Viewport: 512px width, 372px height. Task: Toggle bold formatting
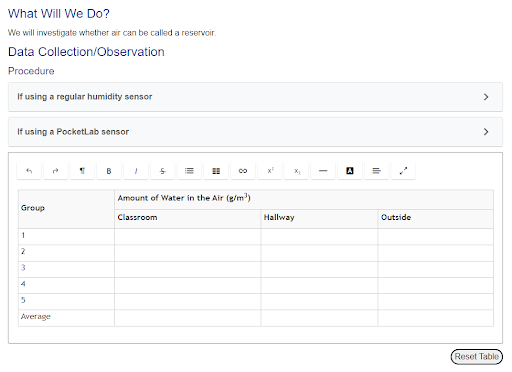point(109,171)
